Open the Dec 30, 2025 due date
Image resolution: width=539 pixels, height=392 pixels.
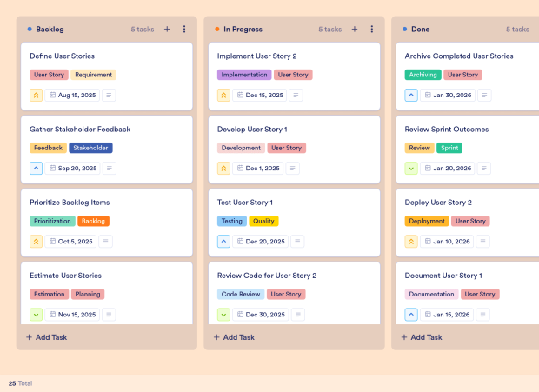(261, 315)
